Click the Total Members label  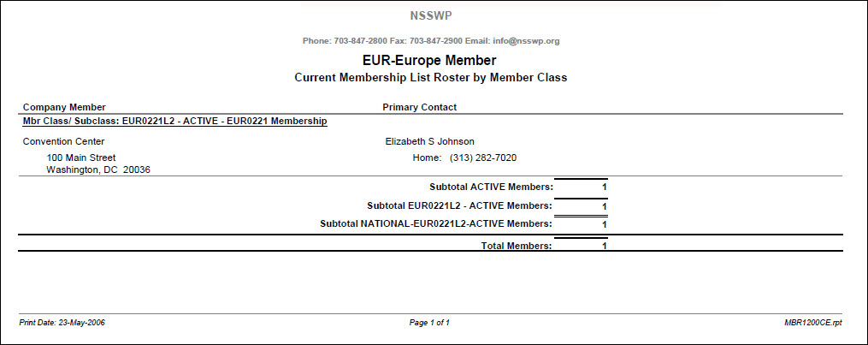point(516,246)
